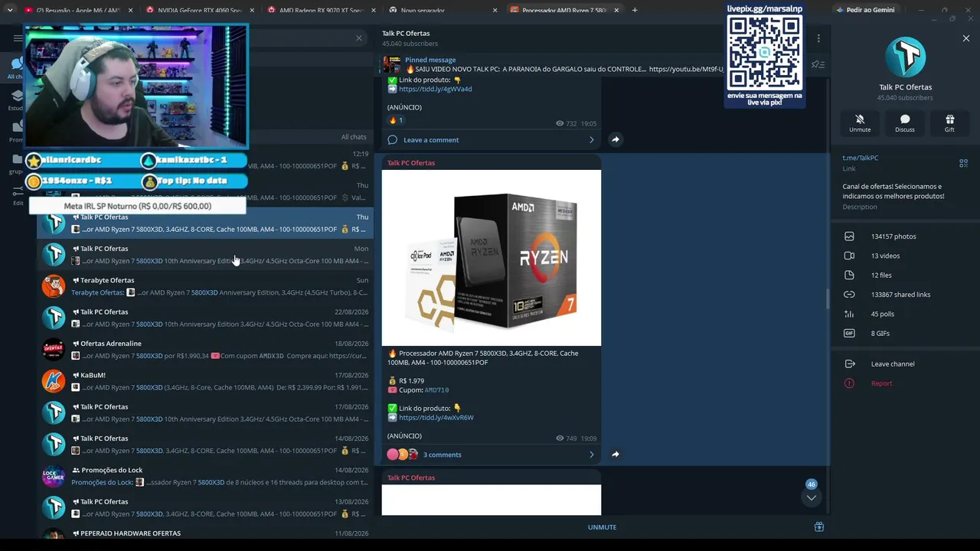Report this channel
Viewport: 980px width, 551px height.
coord(904,383)
